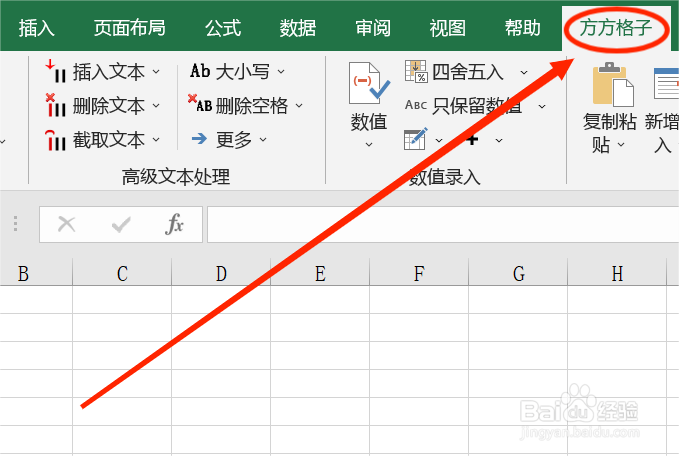
Task: Click the 删除文本 icon
Action: pos(56,105)
